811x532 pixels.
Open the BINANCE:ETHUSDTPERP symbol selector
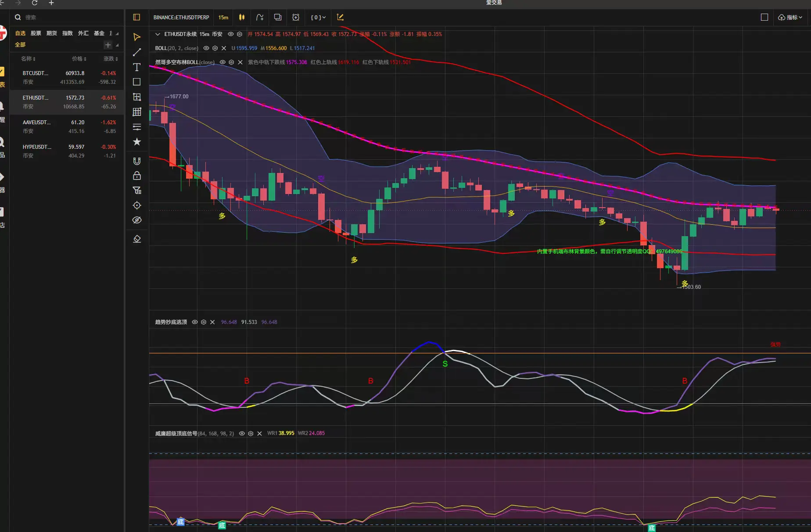[181, 18]
